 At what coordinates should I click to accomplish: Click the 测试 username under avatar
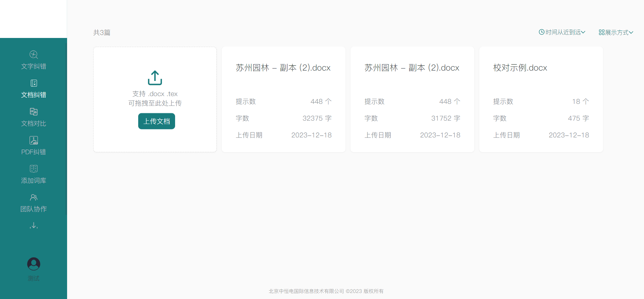[34, 279]
